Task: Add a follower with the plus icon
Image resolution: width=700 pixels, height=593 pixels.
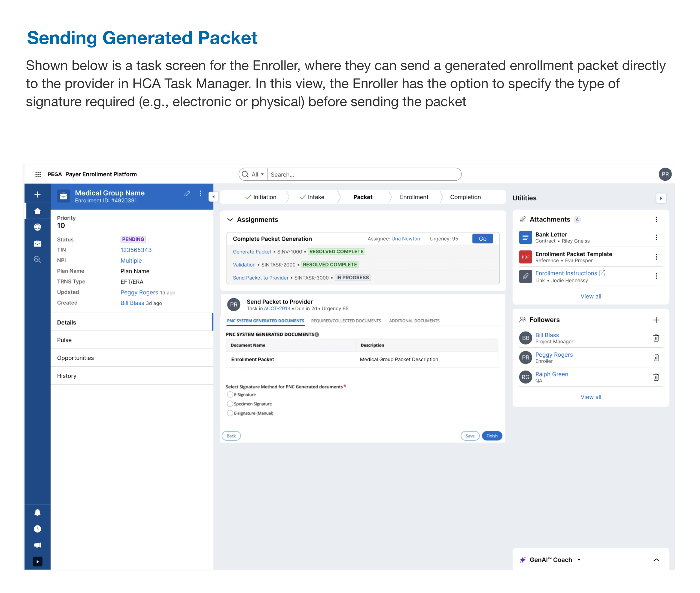Action: click(x=656, y=320)
